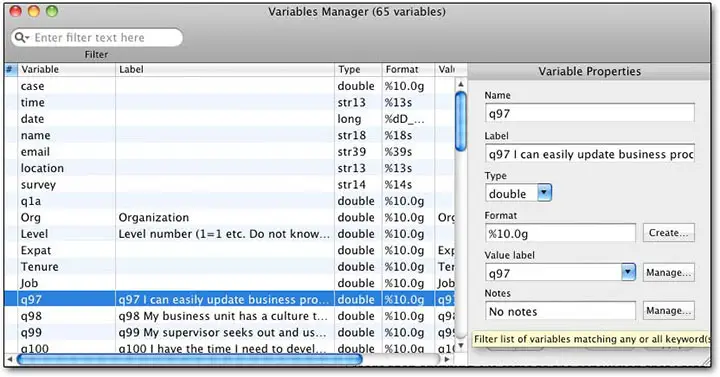Sort by the Label column header
This screenshot has height=377, width=720.
tap(225, 69)
